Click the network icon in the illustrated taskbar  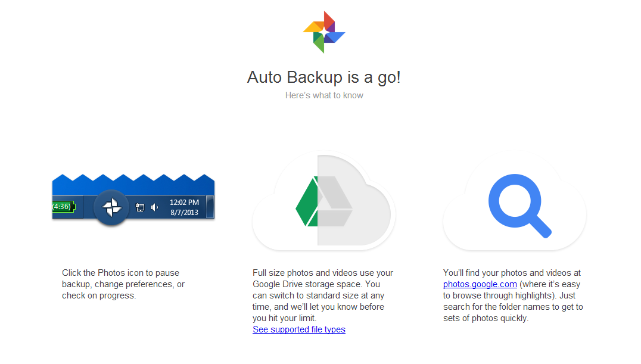click(x=139, y=207)
